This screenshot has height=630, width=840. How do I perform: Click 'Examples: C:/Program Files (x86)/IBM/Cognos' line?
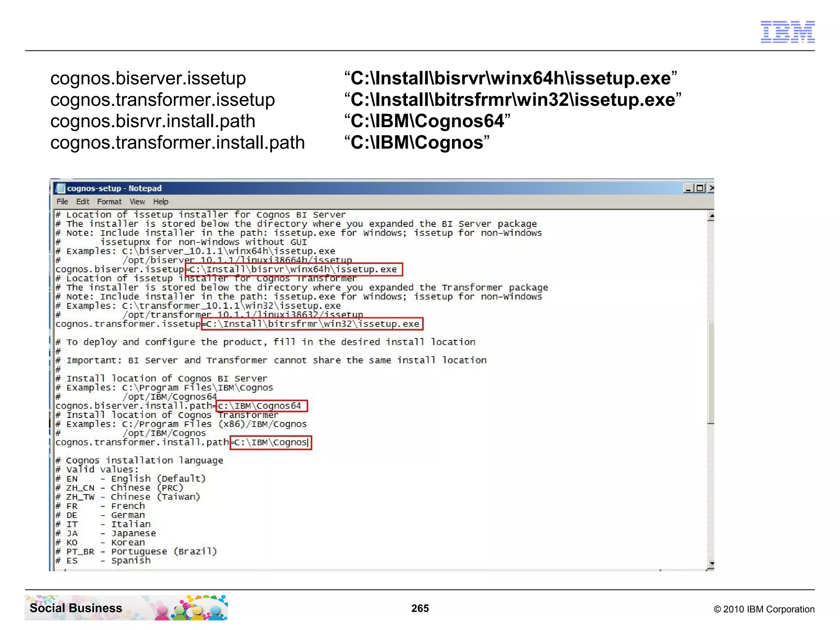tap(181, 424)
